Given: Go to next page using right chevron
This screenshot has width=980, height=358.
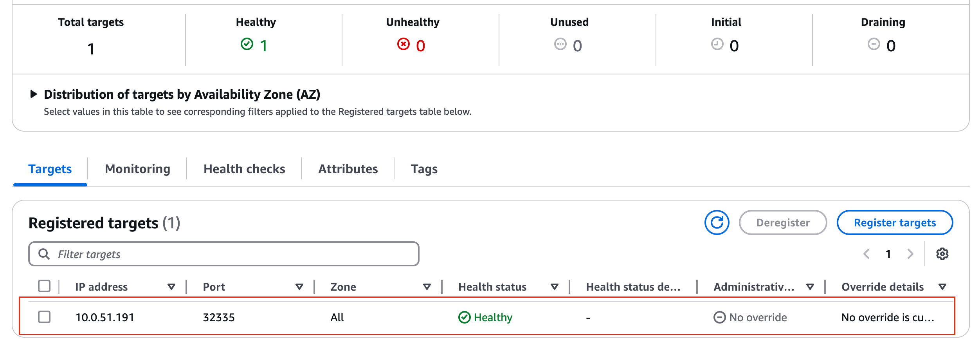Looking at the screenshot, I should pos(910,254).
